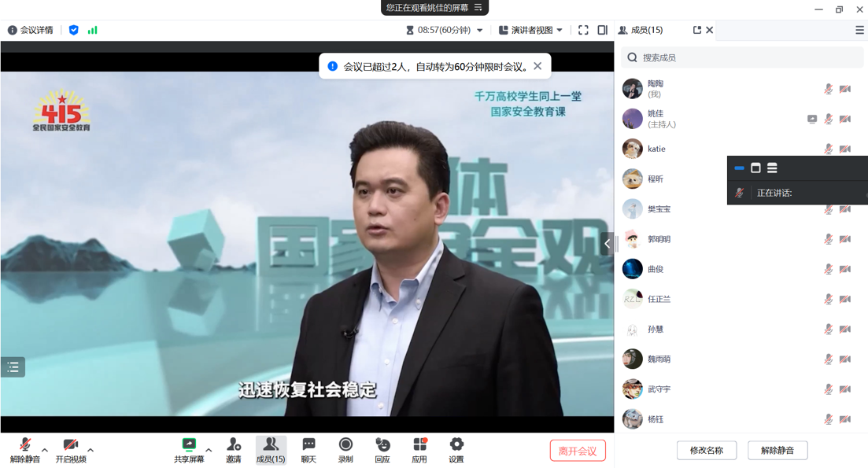868x468 pixels.
Task: Toggle 开启视频 camera button
Action: coord(71,445)
